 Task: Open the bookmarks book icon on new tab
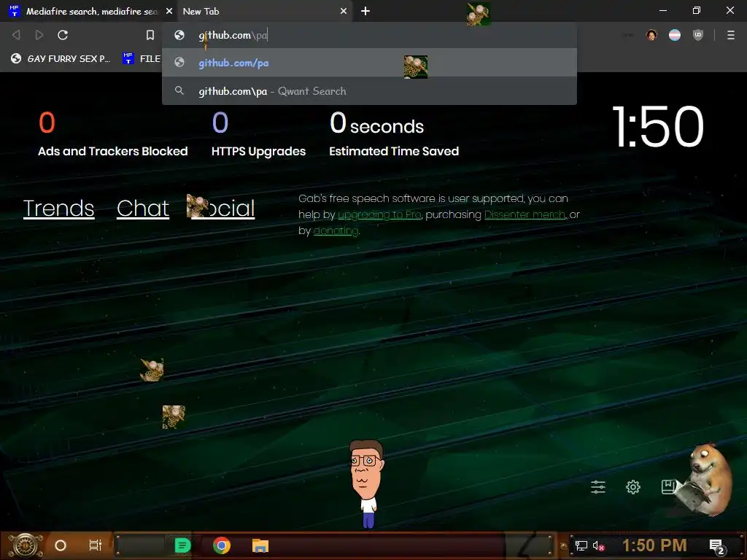pyautogui.click(x=668, y=486)
